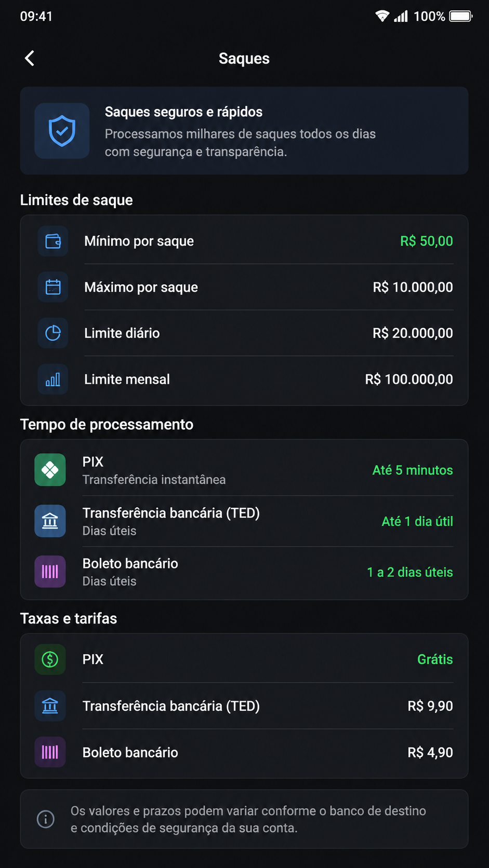Screen dimensions: 489x868
Task: Tap the pie chart icon for daily limit
Action: point(53,333)
